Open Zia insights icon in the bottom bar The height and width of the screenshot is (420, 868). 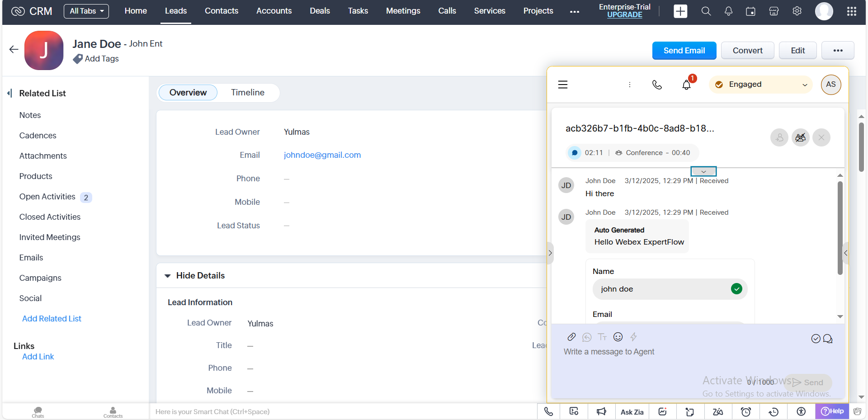(662, 411)
